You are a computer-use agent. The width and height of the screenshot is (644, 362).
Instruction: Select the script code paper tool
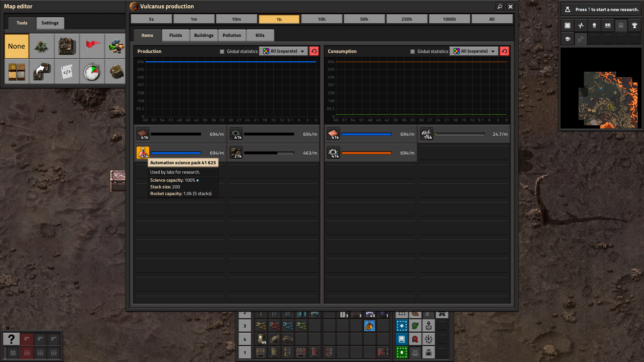(x=67, y=72)
